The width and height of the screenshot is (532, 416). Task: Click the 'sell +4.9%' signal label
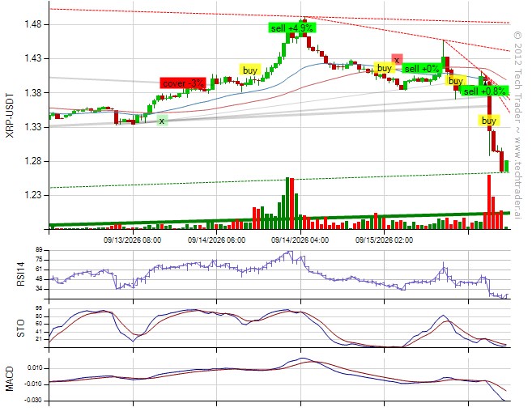[292, 28]
